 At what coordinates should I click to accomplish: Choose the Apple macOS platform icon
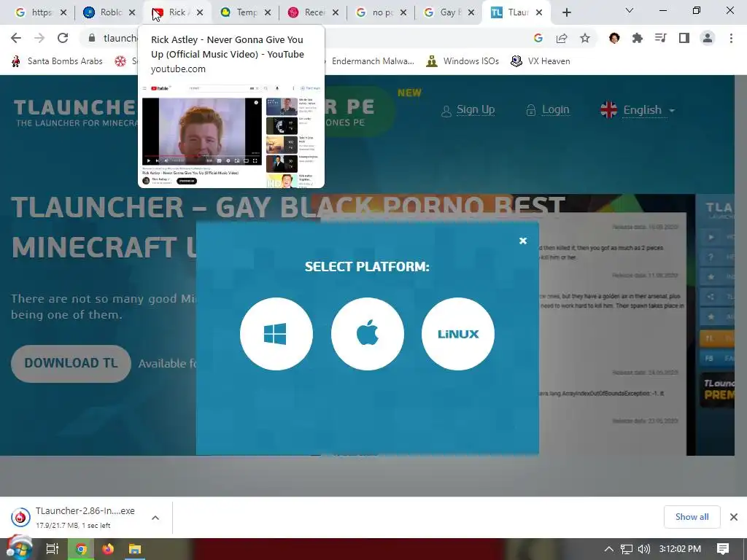click(x=368, y=334)
